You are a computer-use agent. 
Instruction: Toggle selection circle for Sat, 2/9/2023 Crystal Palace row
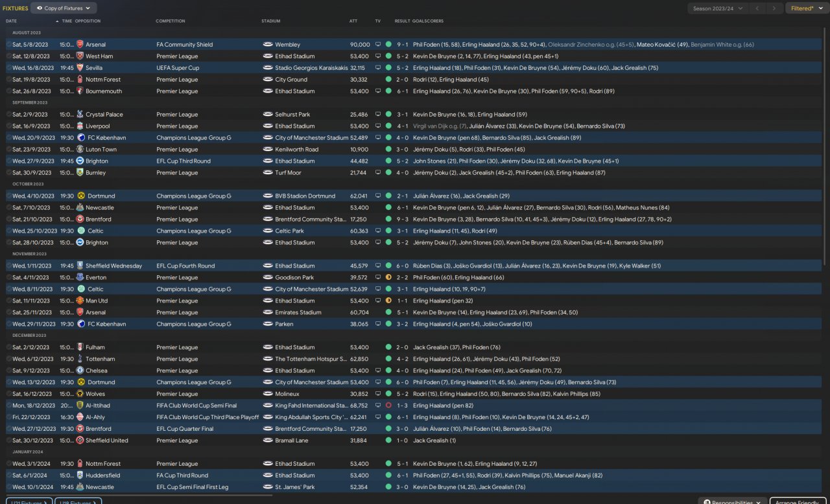pyautogui.click(x=9, y=115)
